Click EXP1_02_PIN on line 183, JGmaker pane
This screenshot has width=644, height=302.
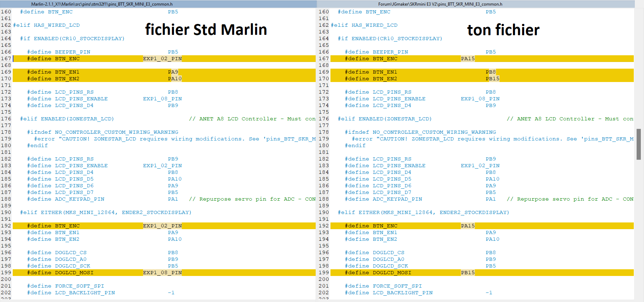(480, 166)
